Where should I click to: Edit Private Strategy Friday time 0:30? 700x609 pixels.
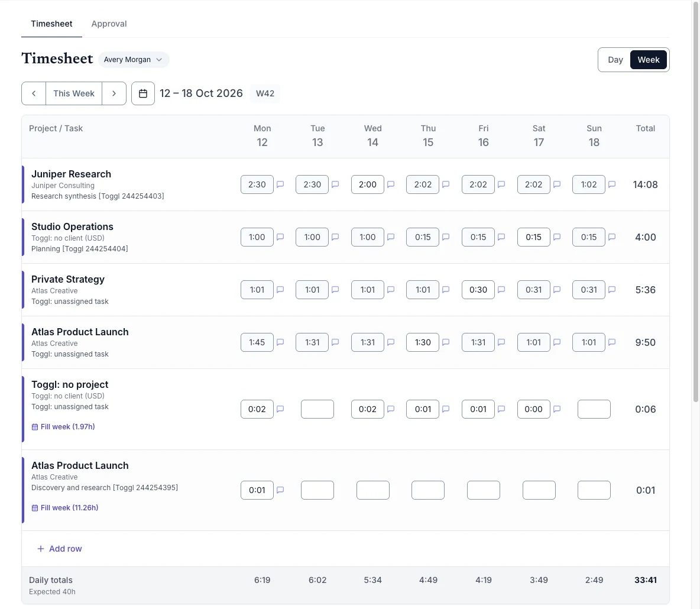[x=478, y=290]
